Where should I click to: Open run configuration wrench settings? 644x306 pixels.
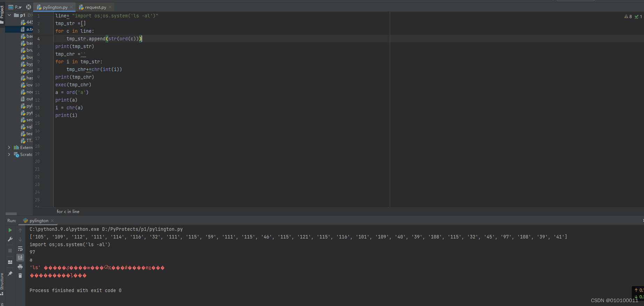tap(10, 239)
